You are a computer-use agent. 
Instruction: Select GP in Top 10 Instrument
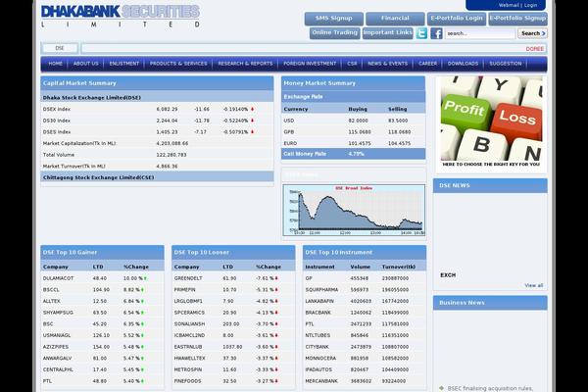tap(309, 278)
